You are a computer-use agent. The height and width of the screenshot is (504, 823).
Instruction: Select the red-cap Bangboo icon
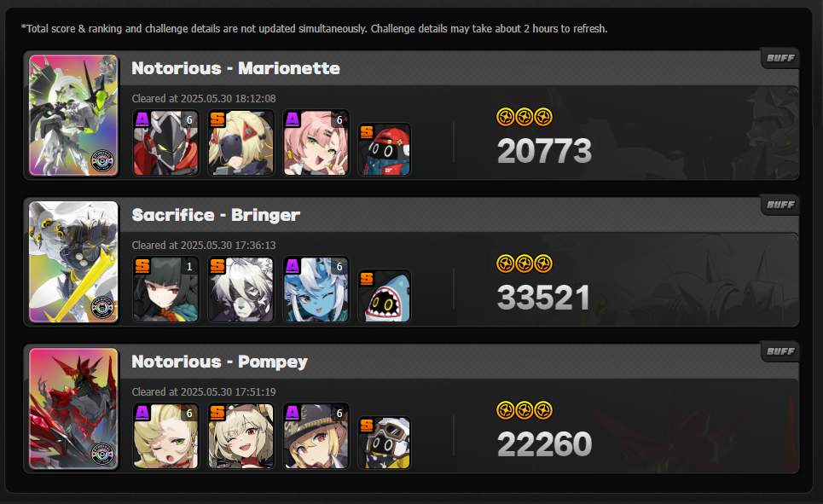385,149
